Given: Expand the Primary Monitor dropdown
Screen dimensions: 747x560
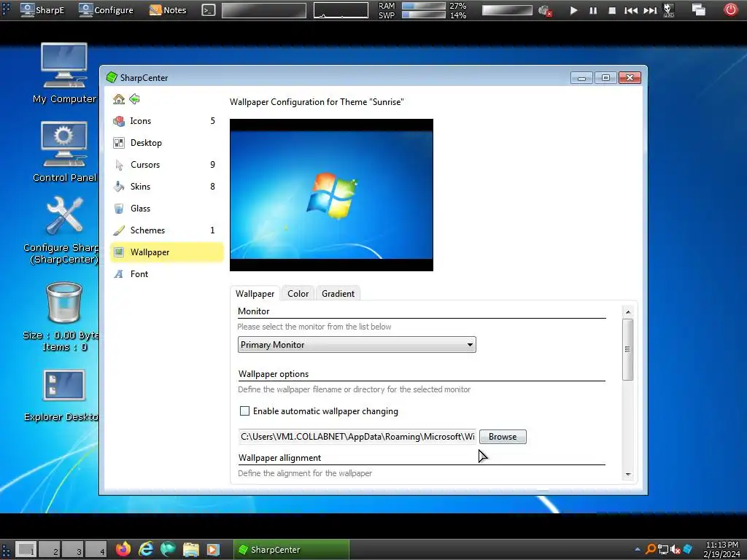Looking at the screenshot, I should 356,345.
